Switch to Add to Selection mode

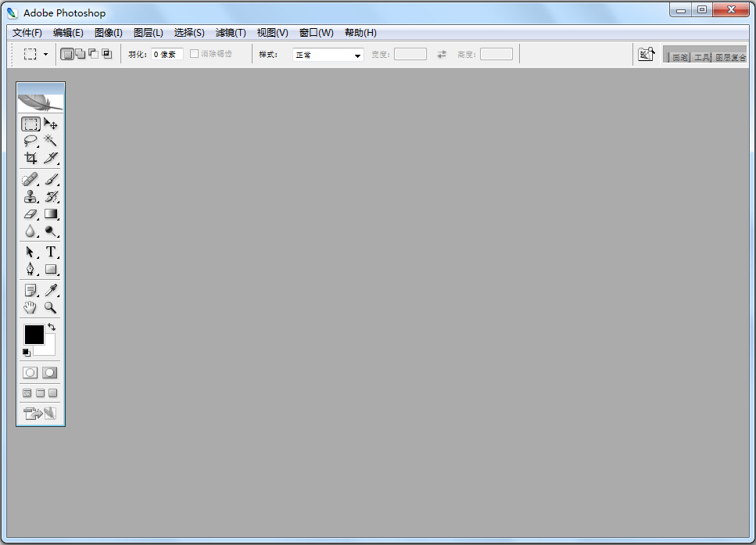[80, 54]
